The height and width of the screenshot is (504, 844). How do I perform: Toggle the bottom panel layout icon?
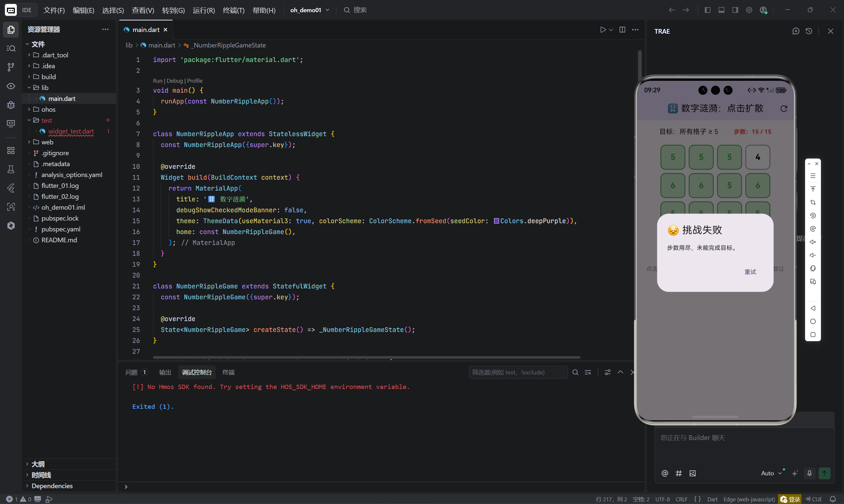coord(721,10)
